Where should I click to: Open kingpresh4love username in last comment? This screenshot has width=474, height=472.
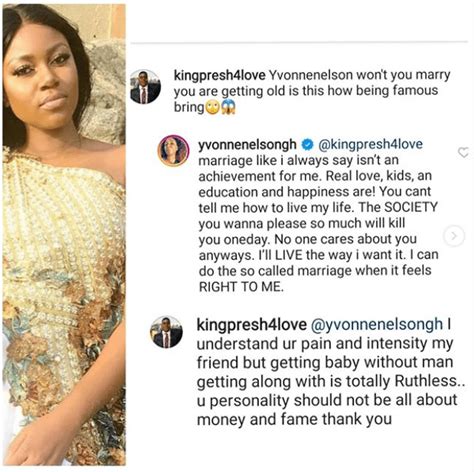252,324
